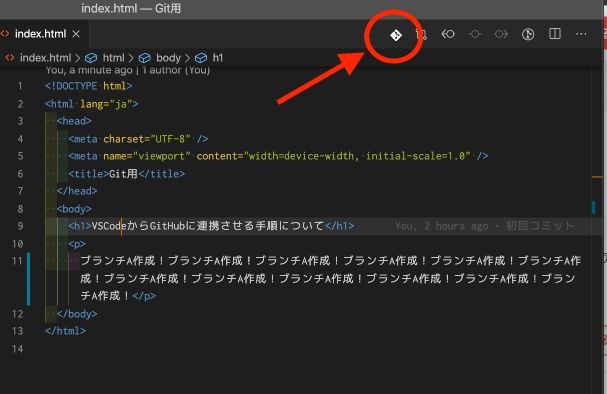Click '1 author (You)' CodeLens link
The height and width of the screenshot is (394, 607).
(x=176, y=70)
